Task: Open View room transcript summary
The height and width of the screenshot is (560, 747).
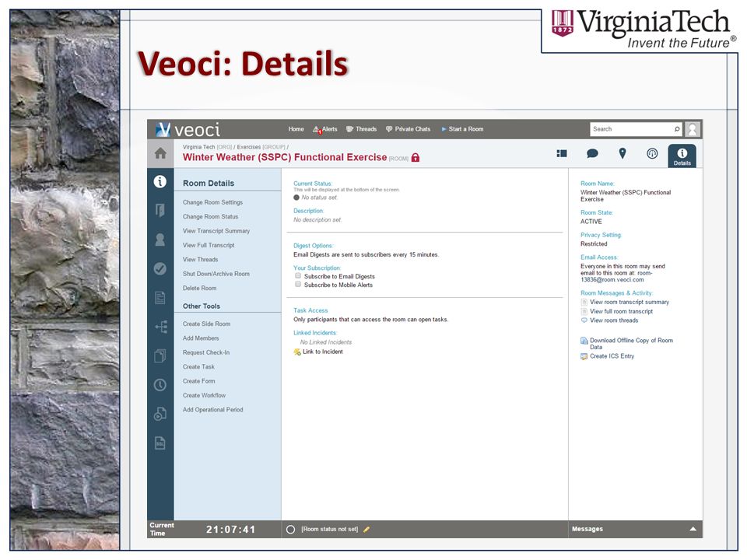Action: click(630, 302)
